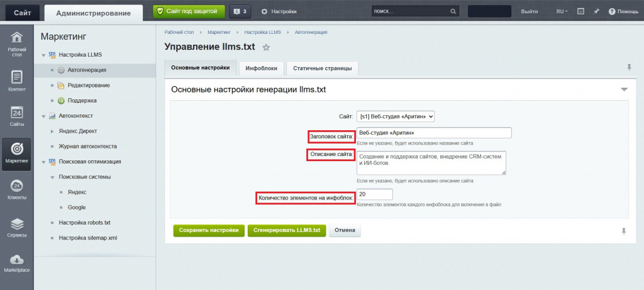The width and height of the screenshot is (644, 290).
Task: Open the Контент sidebar section
Action: coord(16,81)
